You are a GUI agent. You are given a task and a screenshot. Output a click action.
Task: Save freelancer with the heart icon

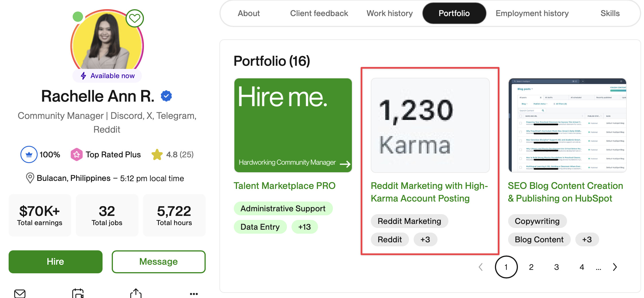click(x=135, y=18)
